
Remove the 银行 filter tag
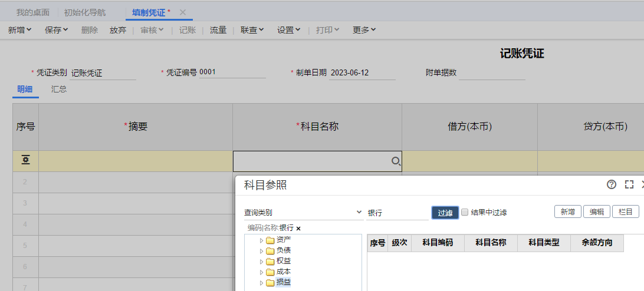coord(298,228)
